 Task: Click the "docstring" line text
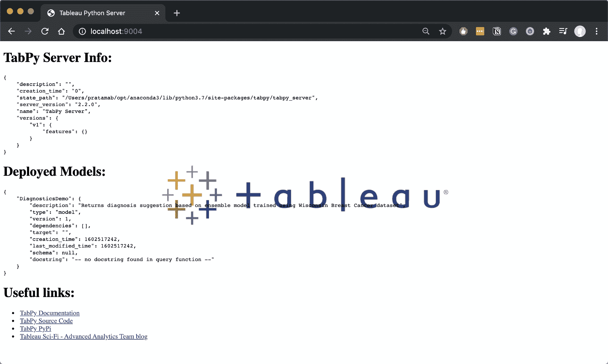pos(122,260)
